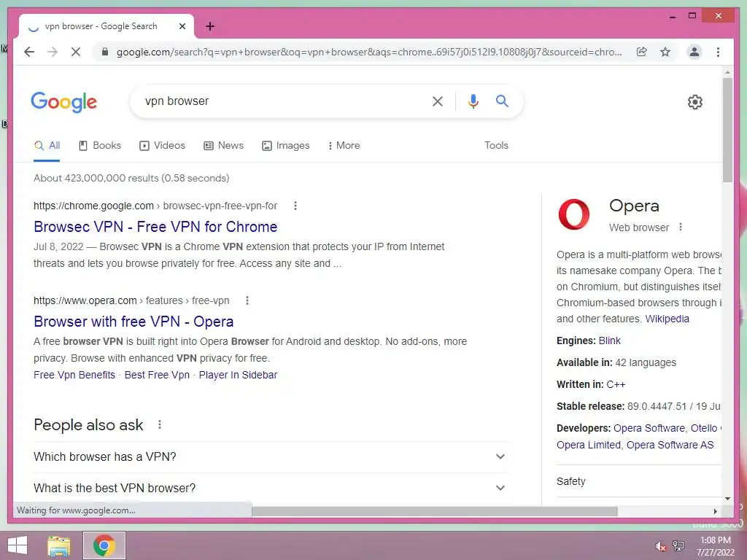Open File Explorer from taskbar

pos(59,545)
